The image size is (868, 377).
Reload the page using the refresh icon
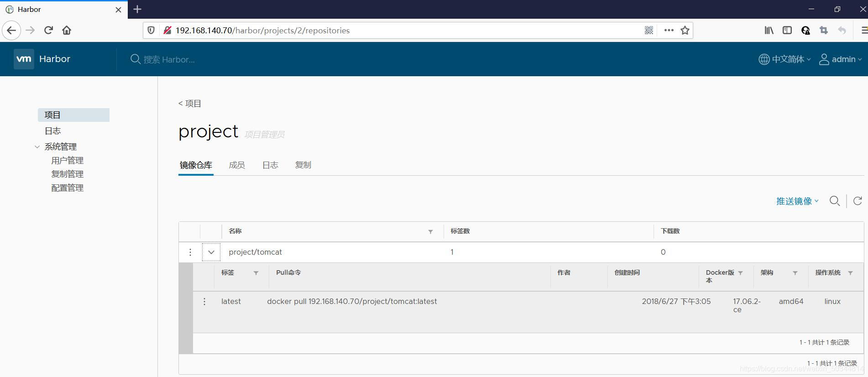tap(48, 31)
